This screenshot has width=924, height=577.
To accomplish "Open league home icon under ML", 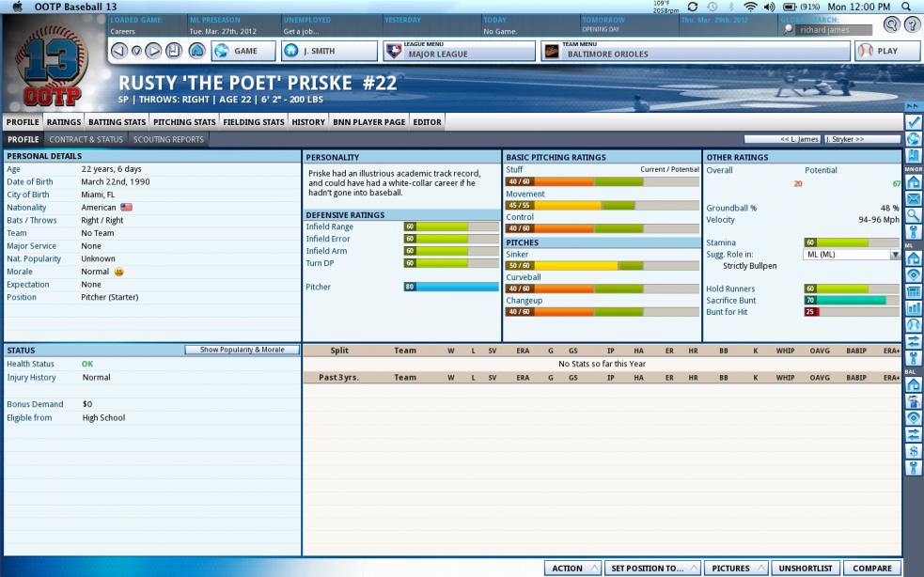I will [914, 257].
